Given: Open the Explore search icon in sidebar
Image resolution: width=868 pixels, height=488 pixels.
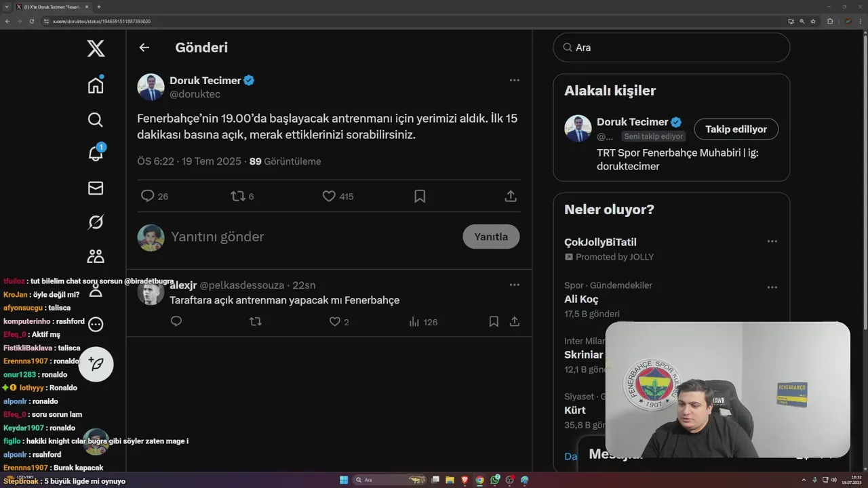Looking at the screenshot, I should pyautogui.click(x=96, y=120).
